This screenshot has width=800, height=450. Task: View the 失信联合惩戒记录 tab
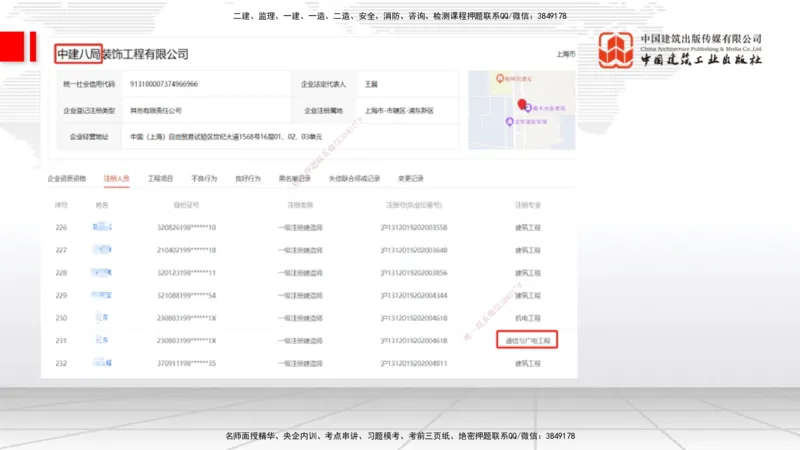(355, 179)
